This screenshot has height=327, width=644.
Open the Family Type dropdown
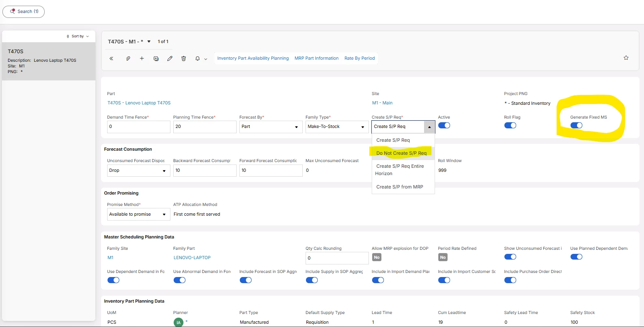(x=336, y=127)
